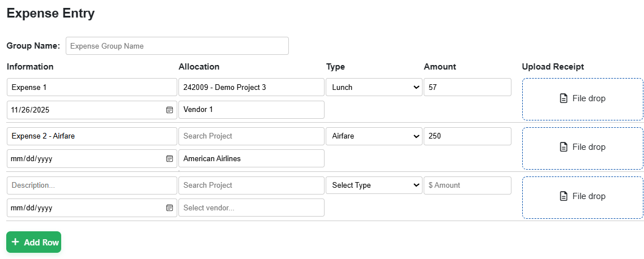
Task: Open calendar picker in Expense 2 - Airfare row
Action: click(x=169, y=158)
